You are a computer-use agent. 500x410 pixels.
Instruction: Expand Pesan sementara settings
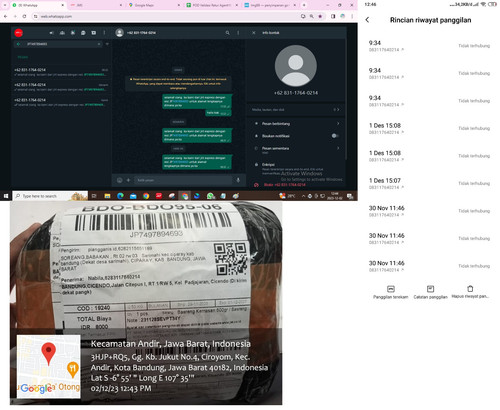point(296,150)
